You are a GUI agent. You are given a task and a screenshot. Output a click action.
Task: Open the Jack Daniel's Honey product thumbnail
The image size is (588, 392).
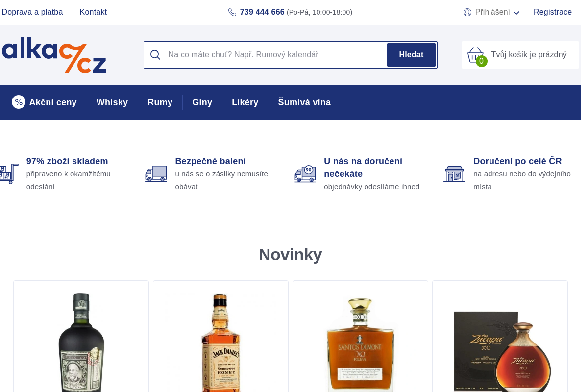point(220,343)
